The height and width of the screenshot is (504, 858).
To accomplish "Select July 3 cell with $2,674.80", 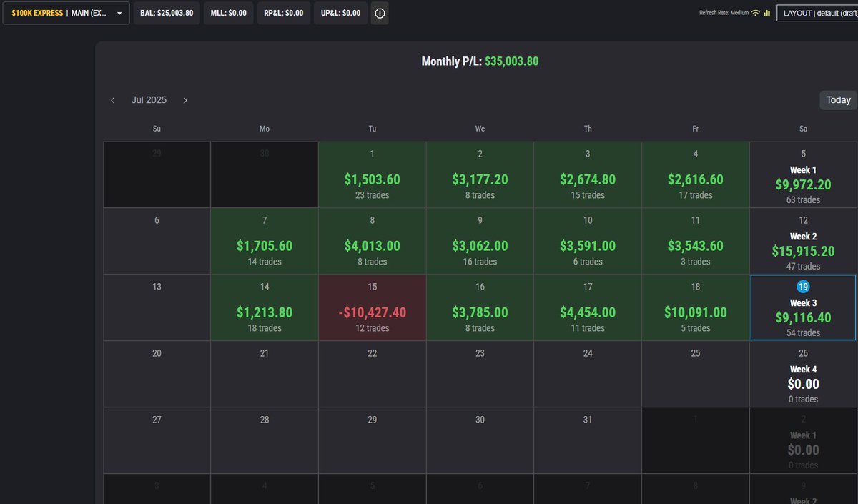I will tap(588, 174).
